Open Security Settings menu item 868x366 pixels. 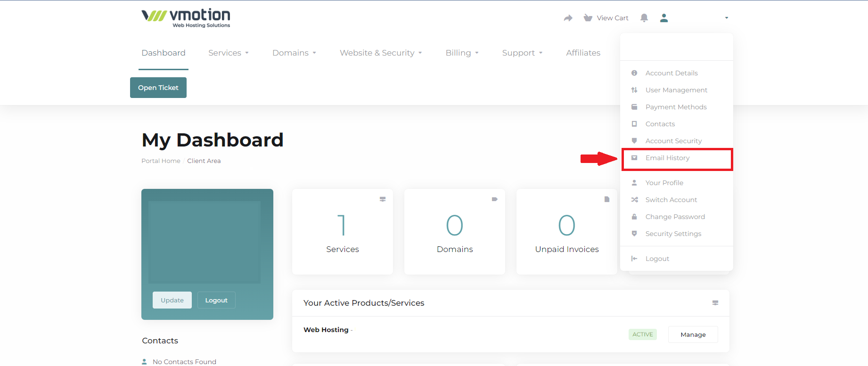[x=677, y=234]
